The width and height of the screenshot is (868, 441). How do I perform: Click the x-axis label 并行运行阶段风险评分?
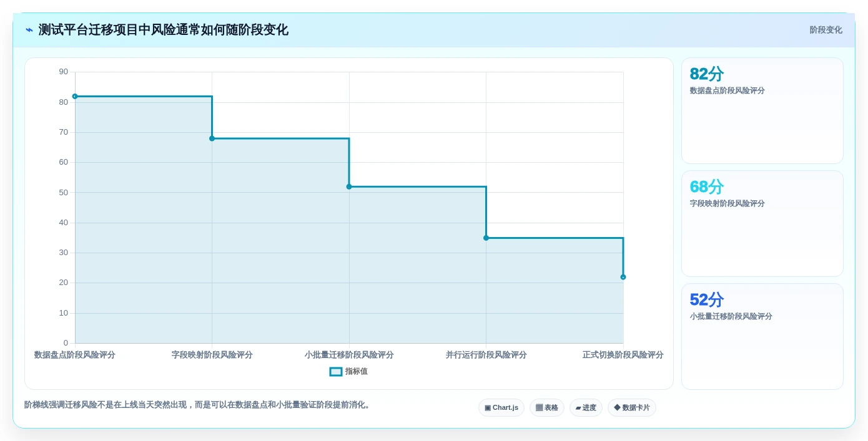click(486, 355)
